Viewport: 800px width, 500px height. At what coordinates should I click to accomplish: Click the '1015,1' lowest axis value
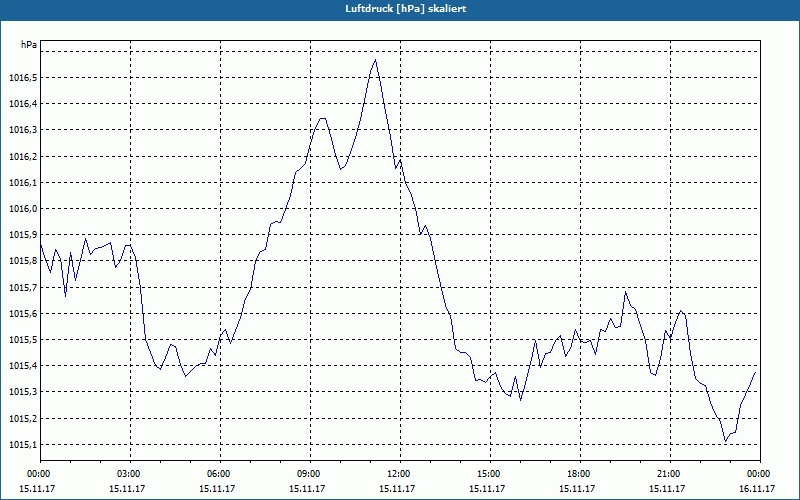tap(23, 444)
